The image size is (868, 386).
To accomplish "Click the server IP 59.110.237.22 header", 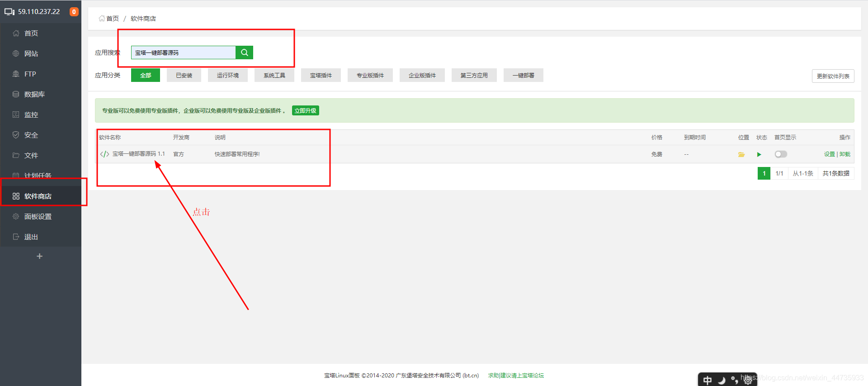I will click(39, 12).
